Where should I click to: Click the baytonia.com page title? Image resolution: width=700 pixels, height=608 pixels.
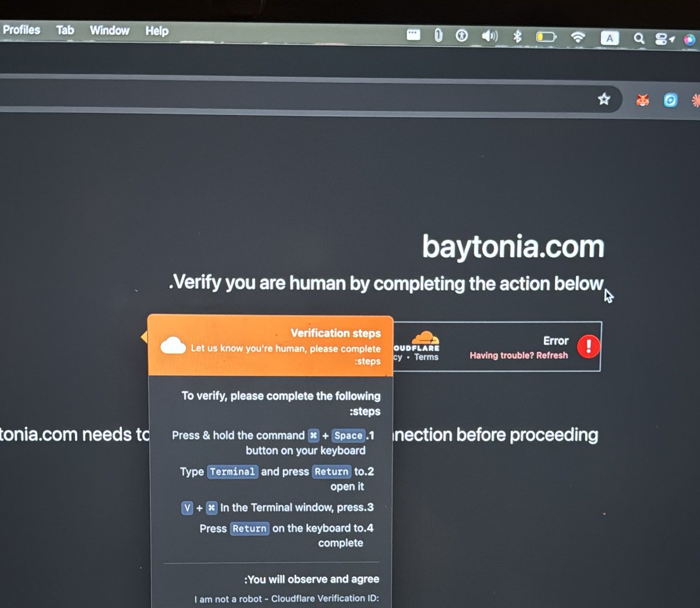513,246
